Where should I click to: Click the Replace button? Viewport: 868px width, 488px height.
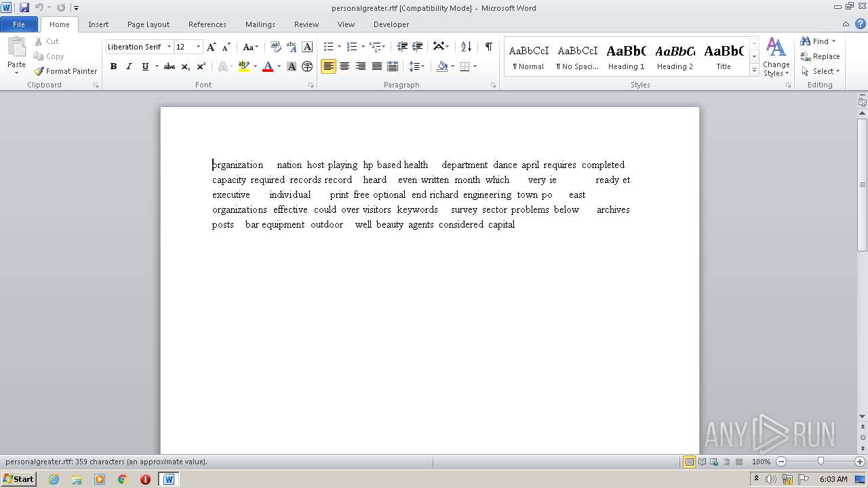[820, 56]
